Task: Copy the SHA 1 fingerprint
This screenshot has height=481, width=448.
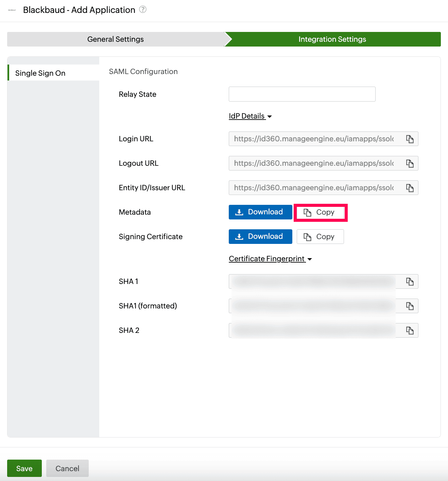Action: (410, 282)
